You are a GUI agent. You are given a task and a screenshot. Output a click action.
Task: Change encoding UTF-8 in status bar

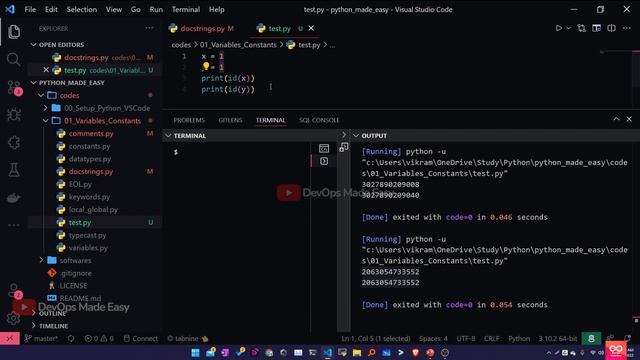[466, 338]
